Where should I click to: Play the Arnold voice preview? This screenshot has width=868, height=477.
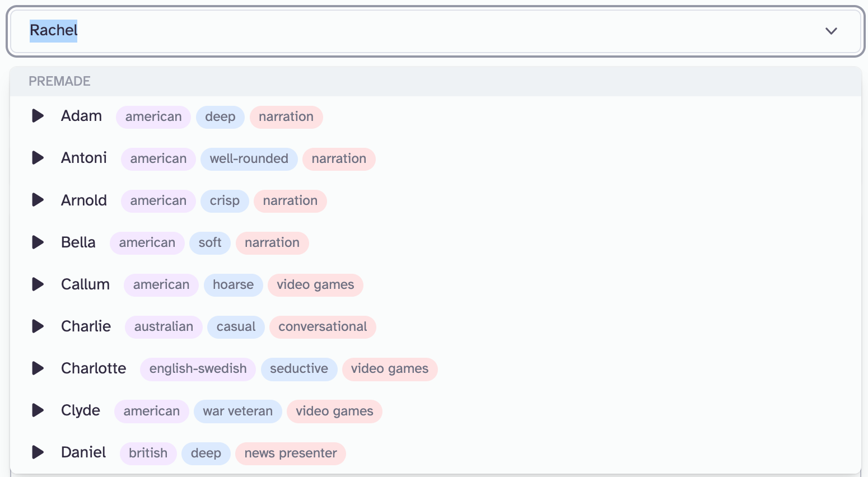pos(38,200)
